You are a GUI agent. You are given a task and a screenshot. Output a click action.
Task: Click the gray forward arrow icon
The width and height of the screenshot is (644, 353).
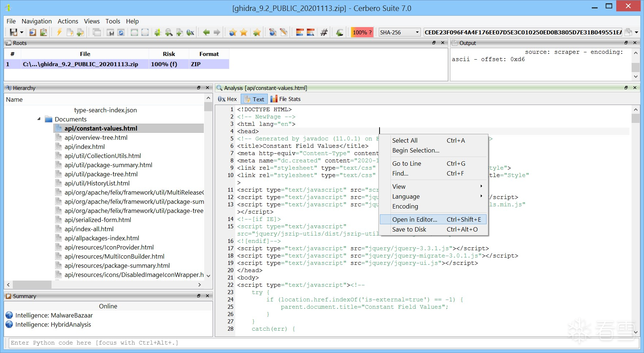pyautogui.click(x=217, y=33)
